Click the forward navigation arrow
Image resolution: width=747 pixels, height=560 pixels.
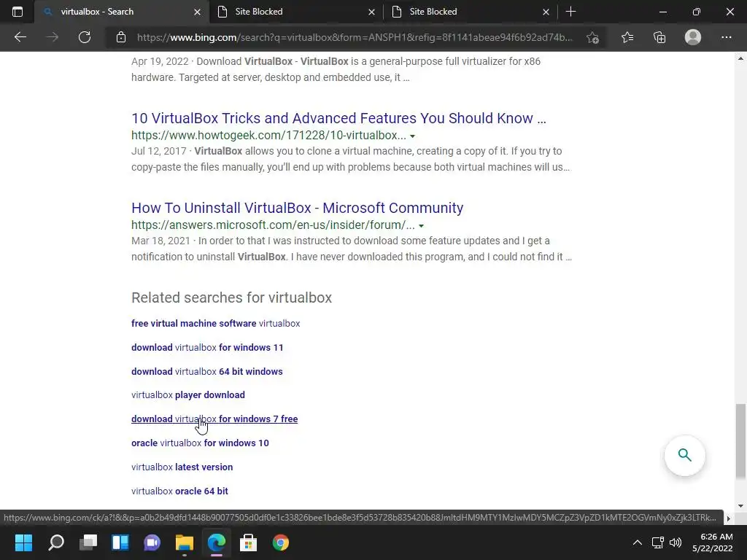coord(53,37)
